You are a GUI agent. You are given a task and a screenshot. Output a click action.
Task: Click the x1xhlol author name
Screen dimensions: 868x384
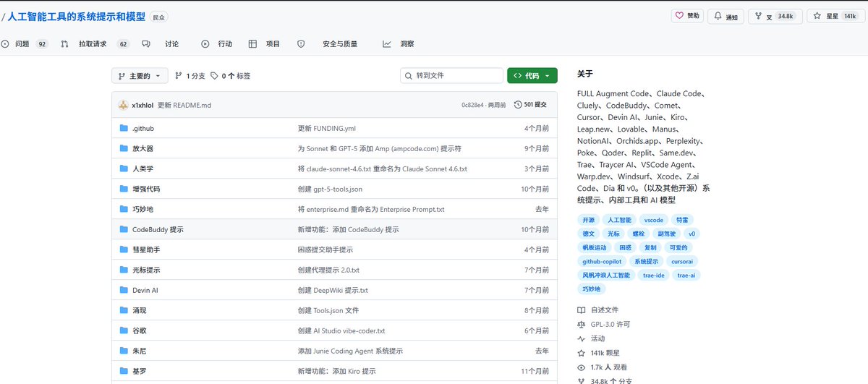click(x=142, y=106)
